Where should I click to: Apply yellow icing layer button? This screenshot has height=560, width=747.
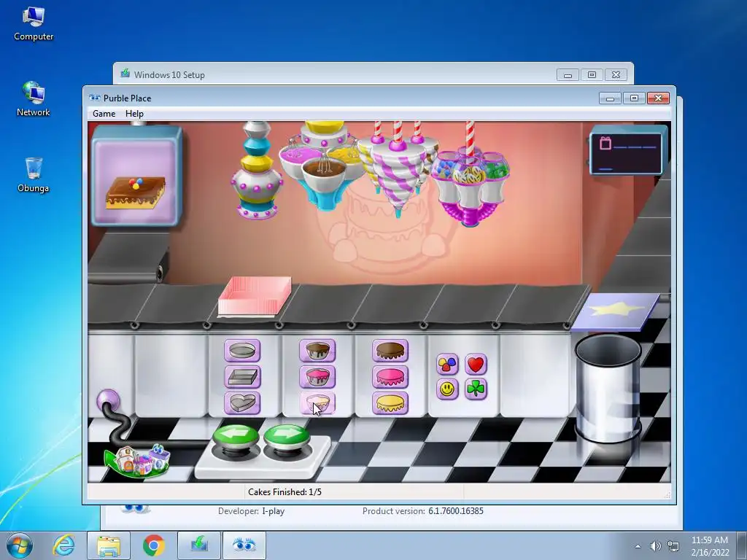coord(390,403)
